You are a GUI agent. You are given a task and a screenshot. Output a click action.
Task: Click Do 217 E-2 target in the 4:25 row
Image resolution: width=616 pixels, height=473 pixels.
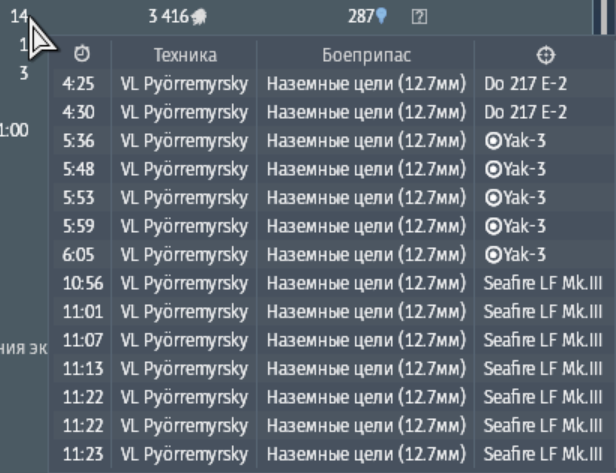click(x=525, y=84)
